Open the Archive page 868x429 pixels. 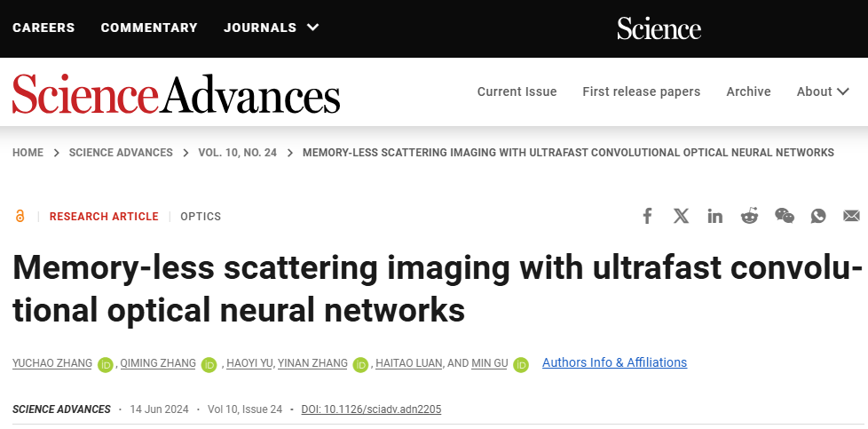[x=748, y=91]
